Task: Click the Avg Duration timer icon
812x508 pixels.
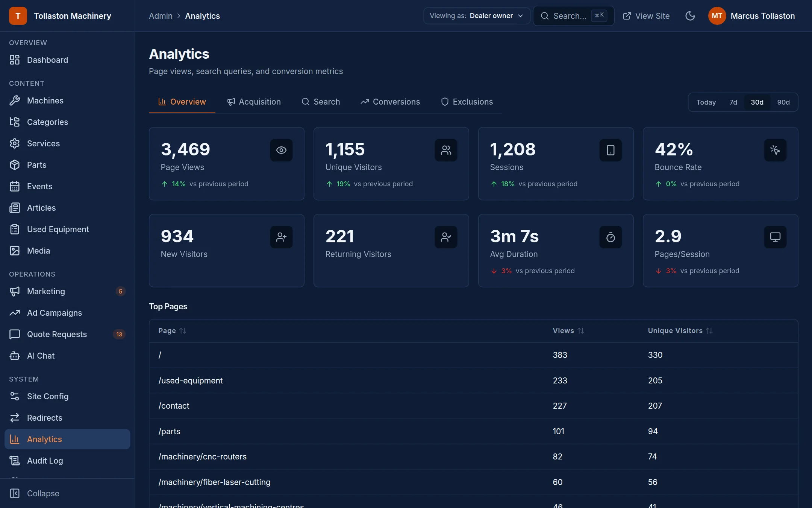Action: tap(611, 237)
